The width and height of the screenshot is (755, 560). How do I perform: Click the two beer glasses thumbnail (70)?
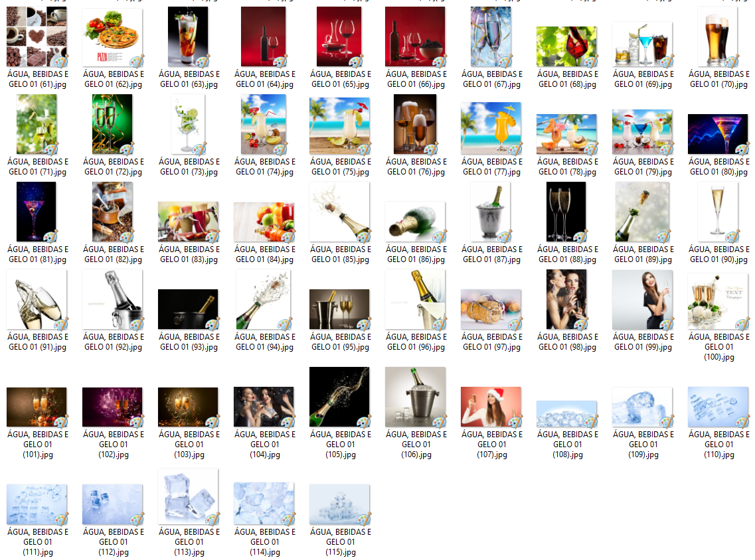[x=718, y=36]
